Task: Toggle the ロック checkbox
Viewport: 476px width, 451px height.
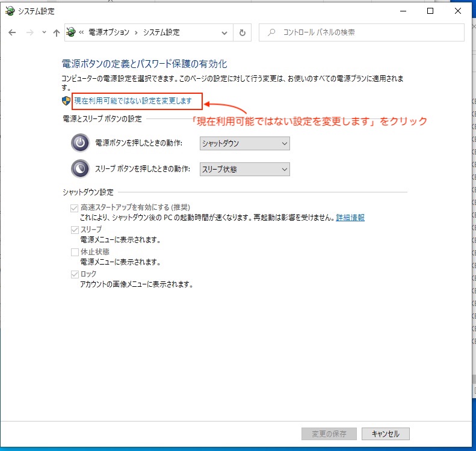Action: point(75,274)
